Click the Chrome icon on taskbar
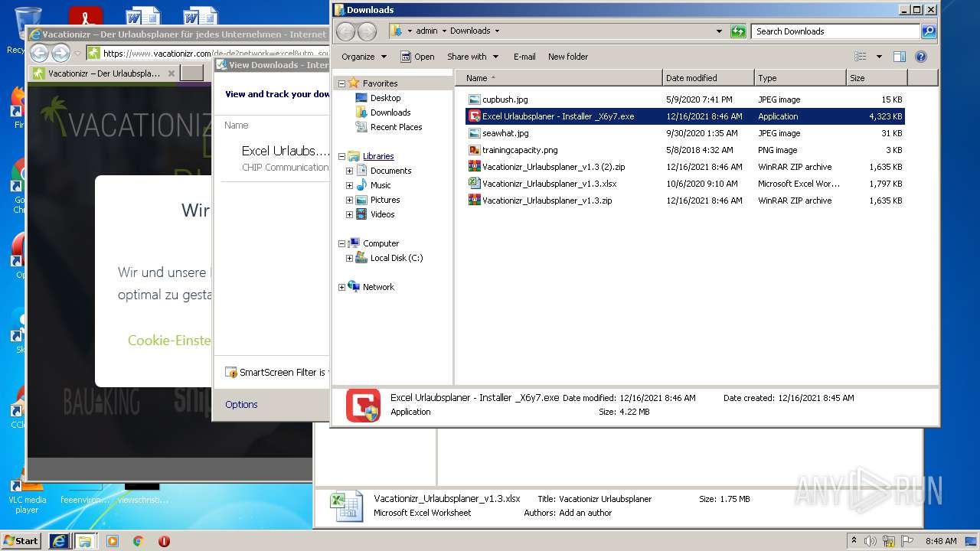This screenshot has height=551, width=980. [138, 541]
